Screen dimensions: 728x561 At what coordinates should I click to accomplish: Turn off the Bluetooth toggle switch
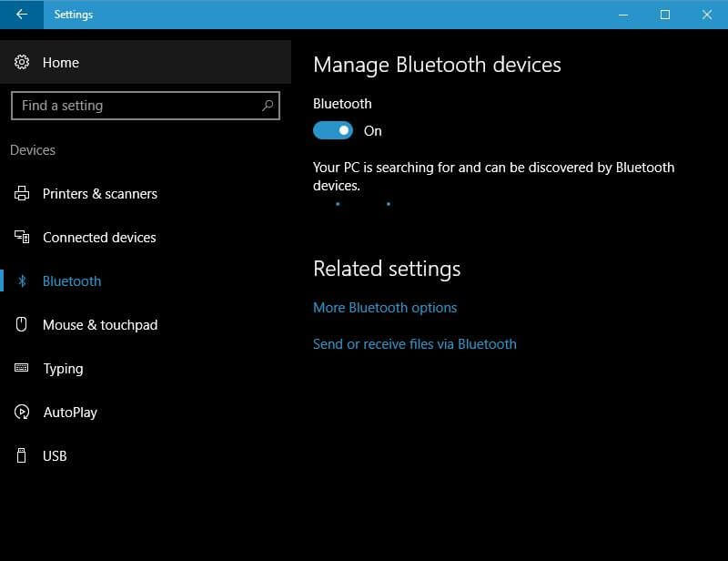coord(333,130)
